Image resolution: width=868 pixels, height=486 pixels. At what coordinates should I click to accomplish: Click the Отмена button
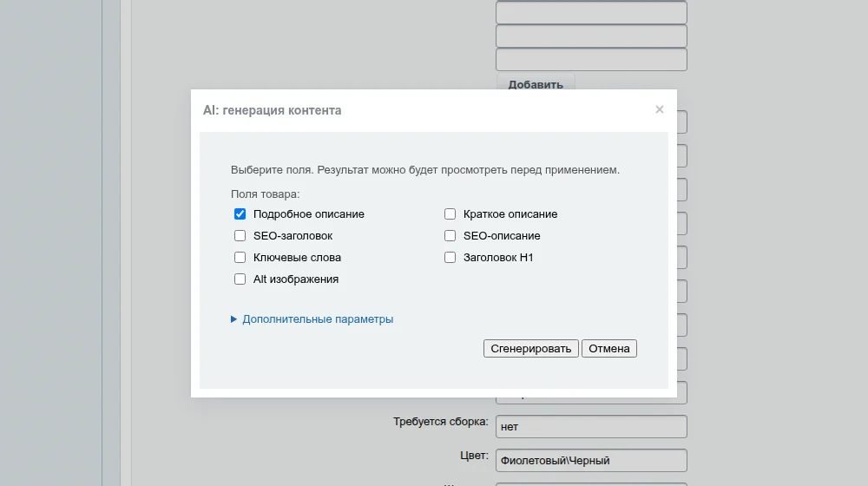click(609, 349)
